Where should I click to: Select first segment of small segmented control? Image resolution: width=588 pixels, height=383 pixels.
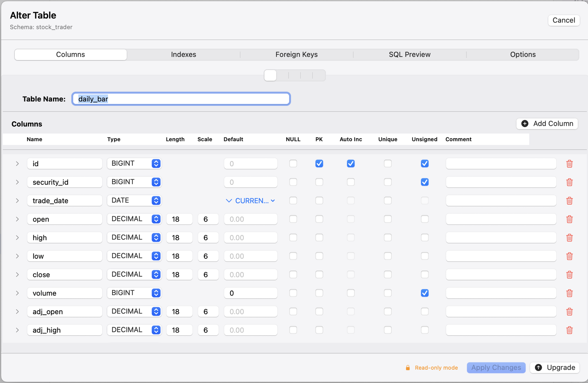coord(270,75)
